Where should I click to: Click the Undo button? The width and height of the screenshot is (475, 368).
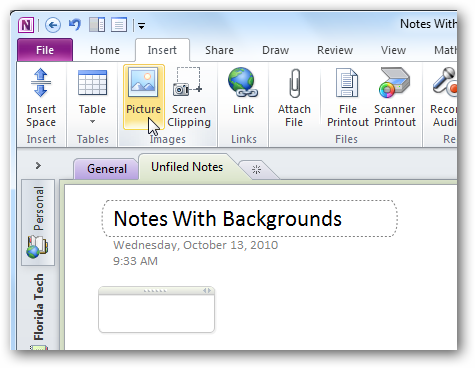(x=75, y=25)
